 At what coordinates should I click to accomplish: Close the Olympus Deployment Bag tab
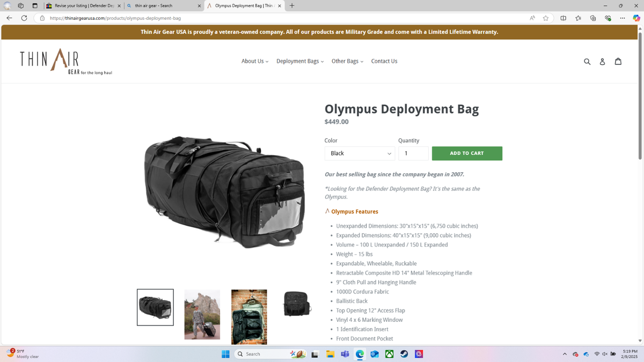pyautogui.click(x=279, y=6)
